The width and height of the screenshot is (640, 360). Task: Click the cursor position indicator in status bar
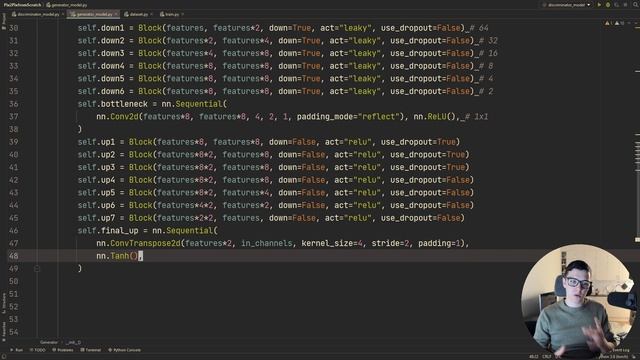[x=533, y=357]
